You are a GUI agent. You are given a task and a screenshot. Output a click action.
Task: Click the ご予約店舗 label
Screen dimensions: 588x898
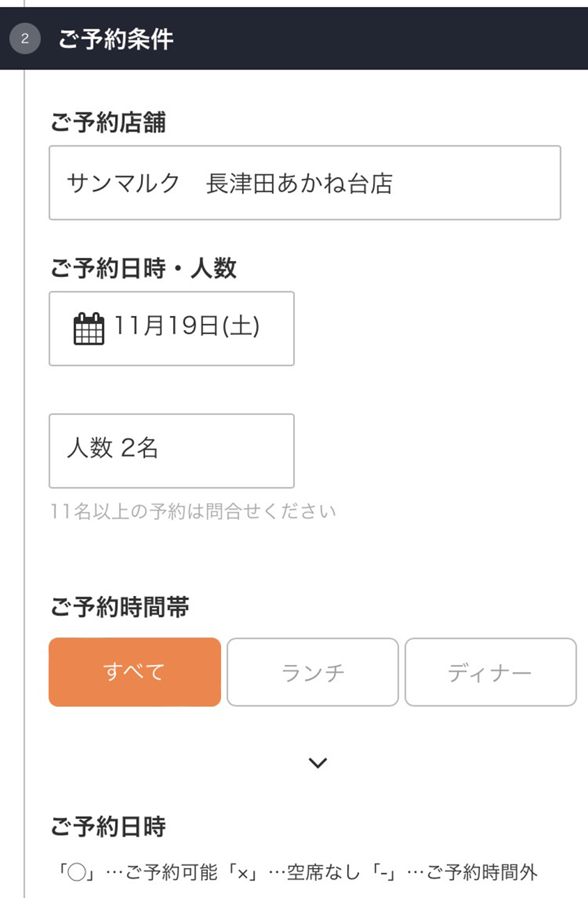coord(108,124)
